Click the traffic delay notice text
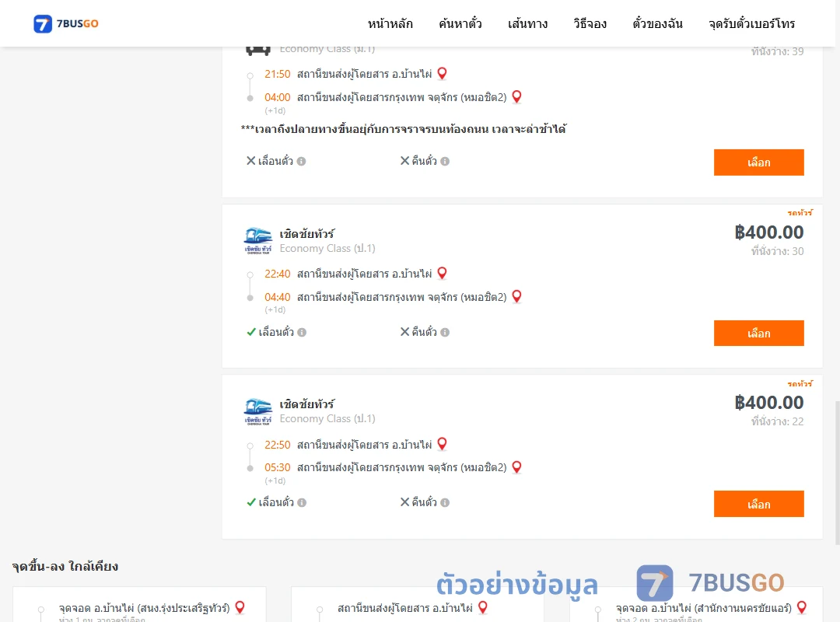This screenshot has height=622, width=840. click(404, 129)
